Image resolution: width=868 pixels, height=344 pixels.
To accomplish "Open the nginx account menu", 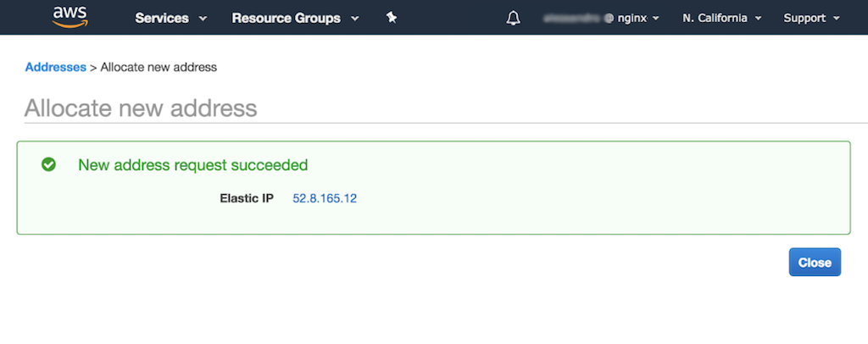I will coord(631,18).
